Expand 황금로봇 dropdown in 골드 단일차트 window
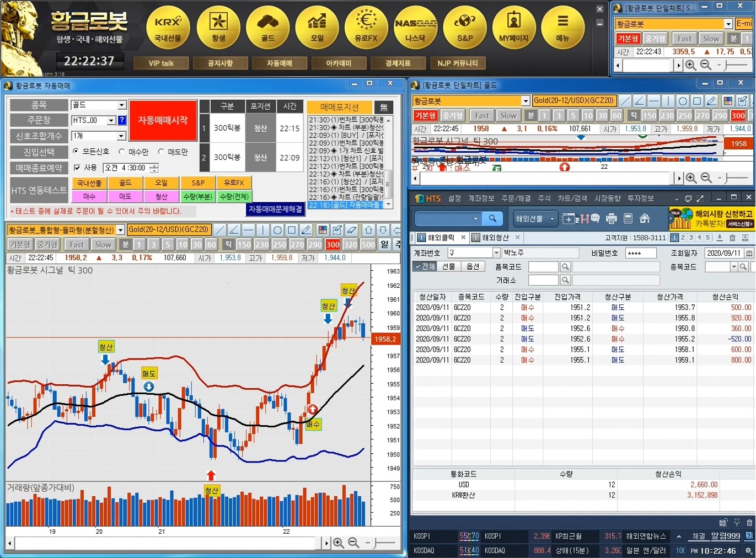This screenshot has width=756, height=558. click(x=525, y=101)
